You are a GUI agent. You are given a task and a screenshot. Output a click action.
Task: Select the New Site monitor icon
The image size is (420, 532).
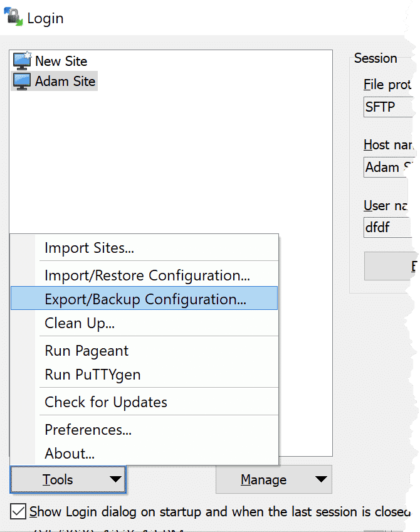[x=22, y=61]
